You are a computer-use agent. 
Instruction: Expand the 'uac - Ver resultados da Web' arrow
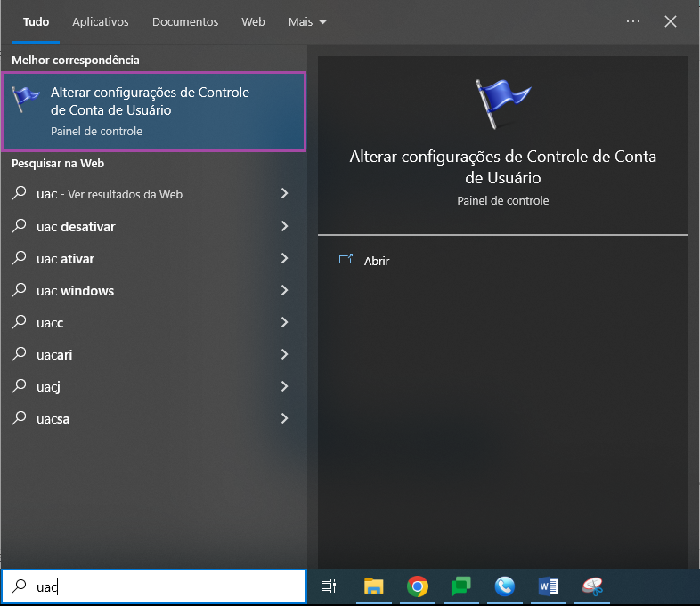coord(284,193)
